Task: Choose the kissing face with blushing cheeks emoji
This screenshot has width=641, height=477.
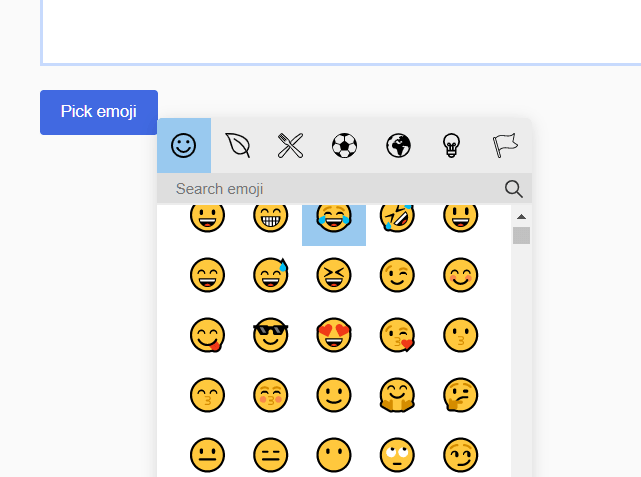Action: point(271,395)
